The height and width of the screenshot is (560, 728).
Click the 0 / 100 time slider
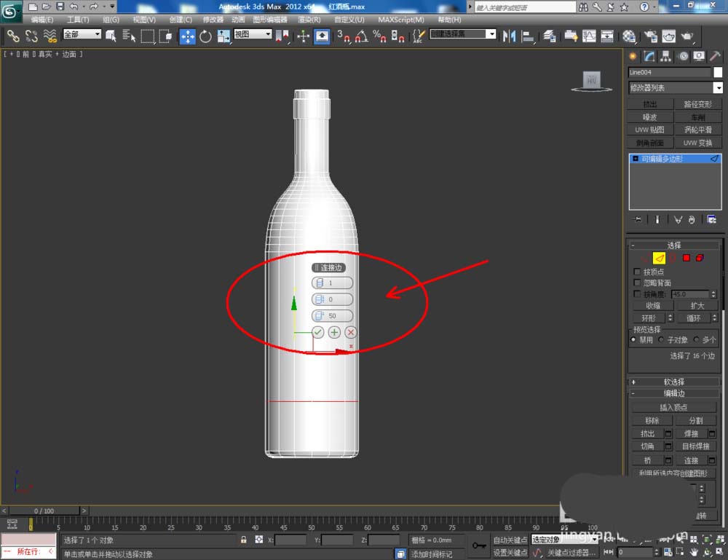tap(44, 510)
